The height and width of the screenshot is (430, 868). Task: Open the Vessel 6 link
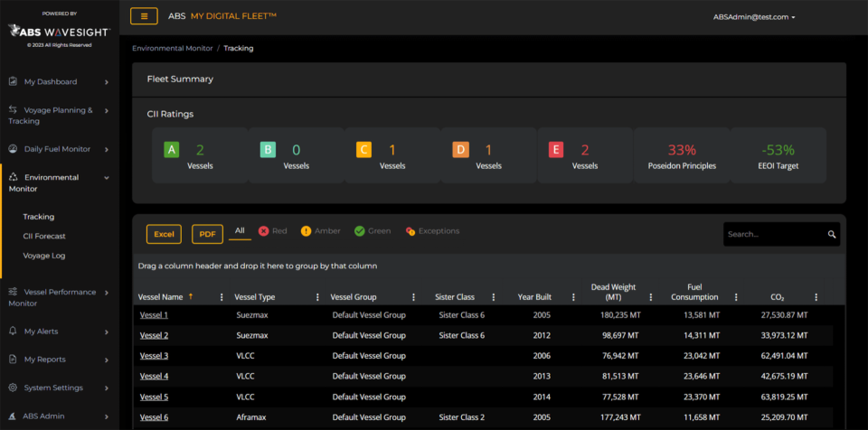click(154, 417)
